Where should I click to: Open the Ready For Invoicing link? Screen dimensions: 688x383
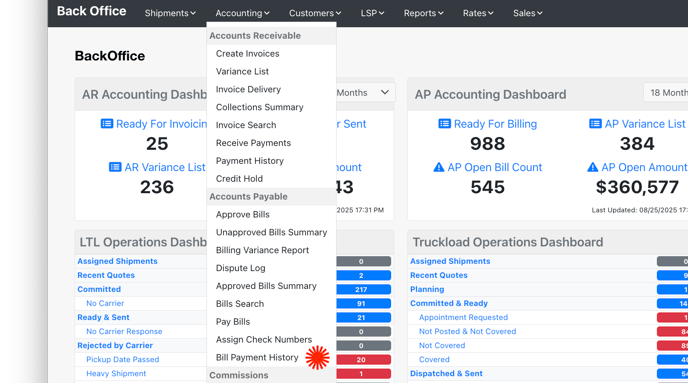(161, 124)
